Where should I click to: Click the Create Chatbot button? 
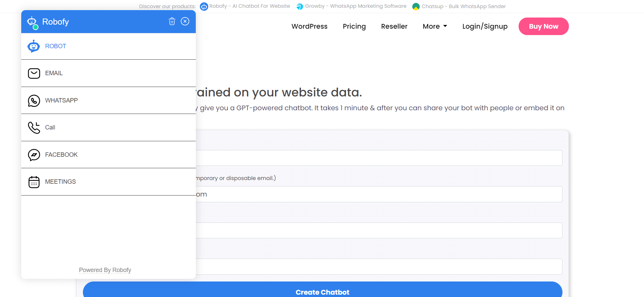pos(323,290)
